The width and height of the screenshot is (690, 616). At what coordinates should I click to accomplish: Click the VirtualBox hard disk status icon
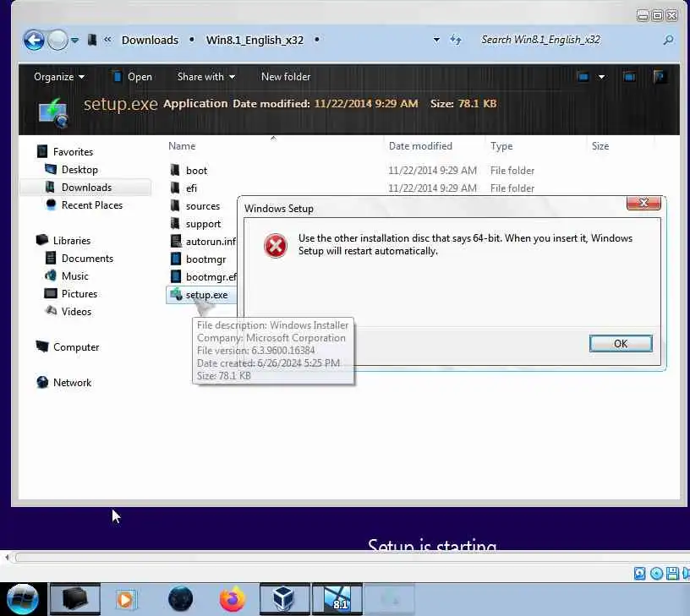[640, 574]
